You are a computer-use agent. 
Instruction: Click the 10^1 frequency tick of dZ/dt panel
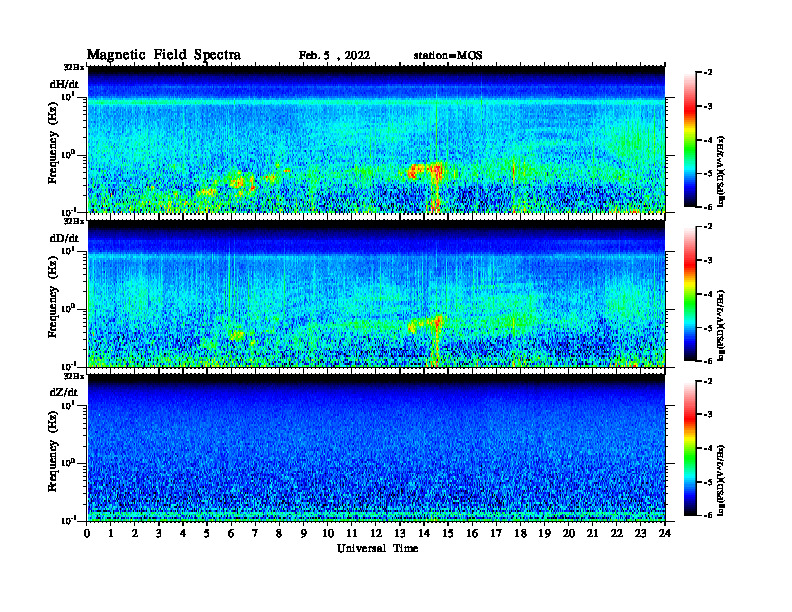tap(68, 405)
